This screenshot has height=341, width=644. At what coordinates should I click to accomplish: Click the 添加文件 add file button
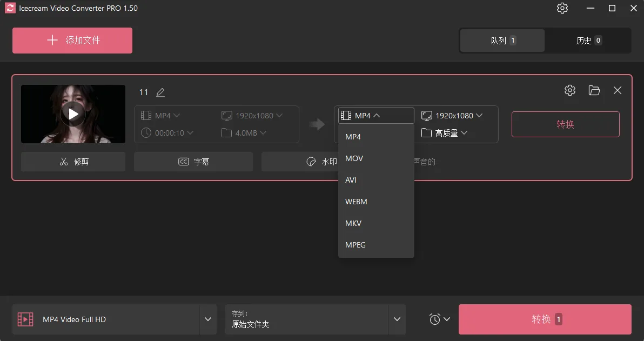point(72,41)
